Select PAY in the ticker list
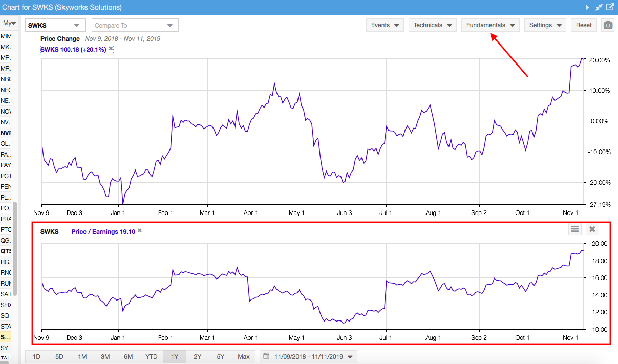Image resolution: width=618 pixels, height=364 pixels. [6, 165]
